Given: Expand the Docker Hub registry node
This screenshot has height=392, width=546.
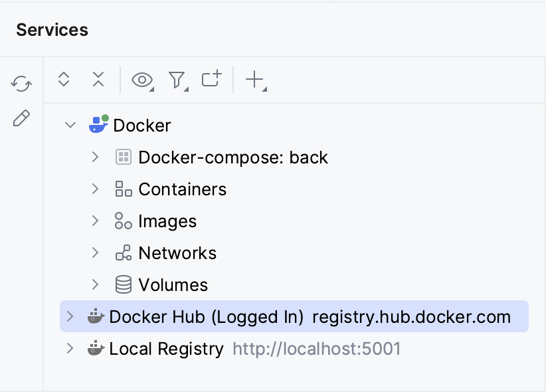Looking at the screenshot, I should tap(70, 317).
